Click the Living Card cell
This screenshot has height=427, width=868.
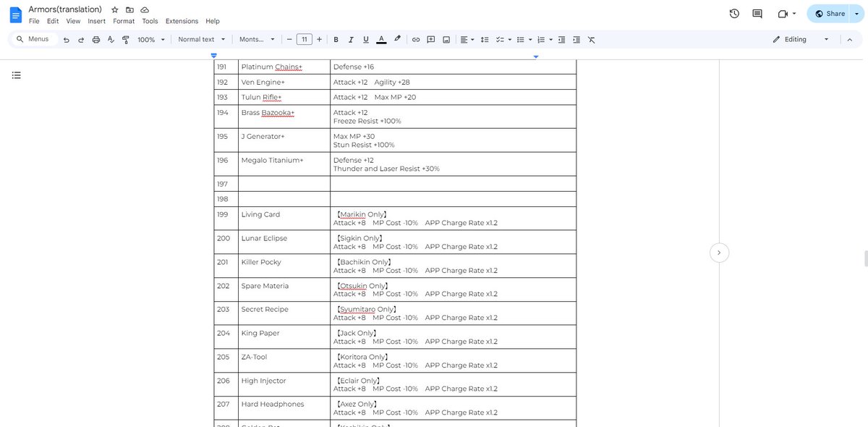coord(284,219)
